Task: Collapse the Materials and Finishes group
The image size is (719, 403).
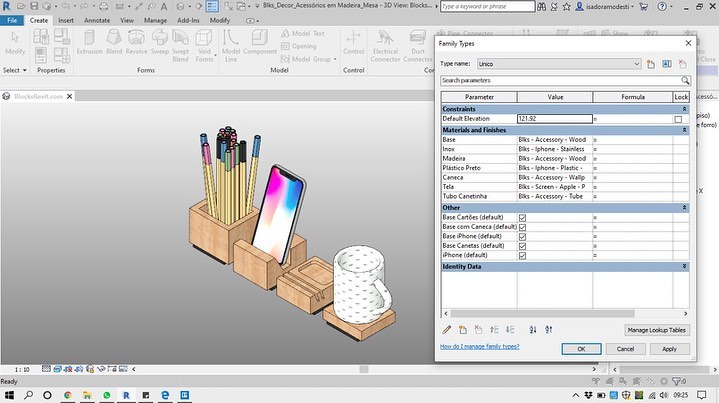Action: coord(684,130)
